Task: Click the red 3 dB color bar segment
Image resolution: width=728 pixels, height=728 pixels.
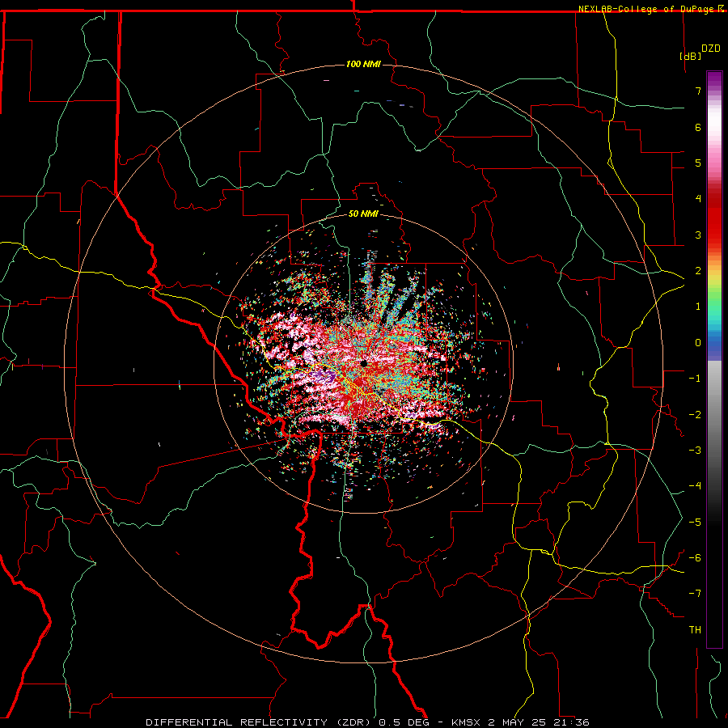Action: [x=714, y=235]
